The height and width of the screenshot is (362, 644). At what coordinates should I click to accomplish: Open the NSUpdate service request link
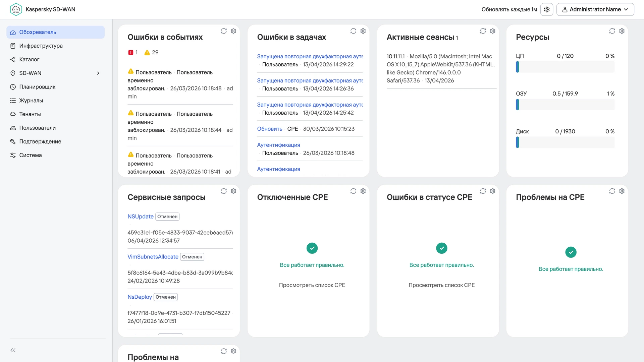tap(141, 217)
